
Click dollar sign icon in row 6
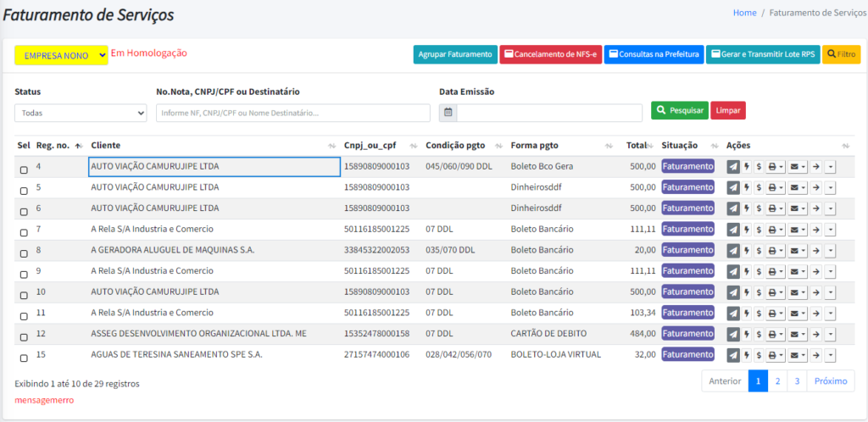click(x=759, y=209)
